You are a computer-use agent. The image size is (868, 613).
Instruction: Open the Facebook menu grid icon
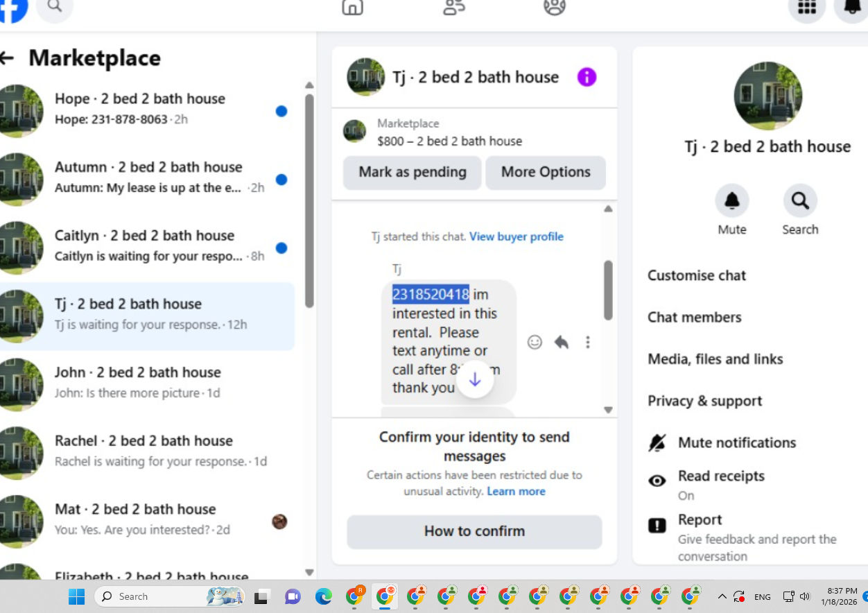tap(807, 8)
